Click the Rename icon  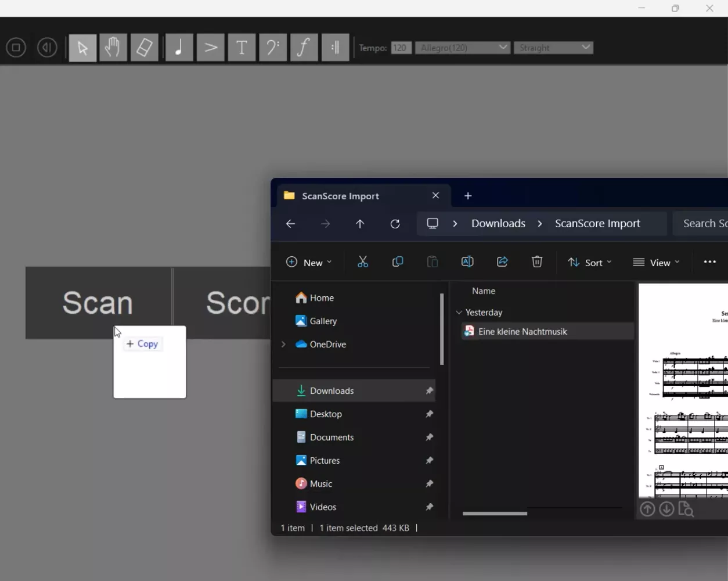(467, 262)
